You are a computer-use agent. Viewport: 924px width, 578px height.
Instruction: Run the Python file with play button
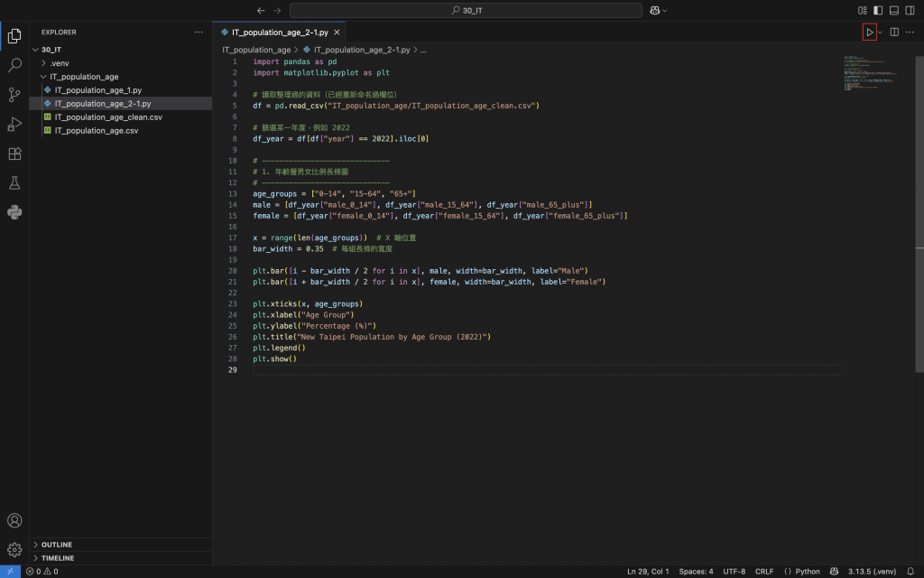point(869,33)
